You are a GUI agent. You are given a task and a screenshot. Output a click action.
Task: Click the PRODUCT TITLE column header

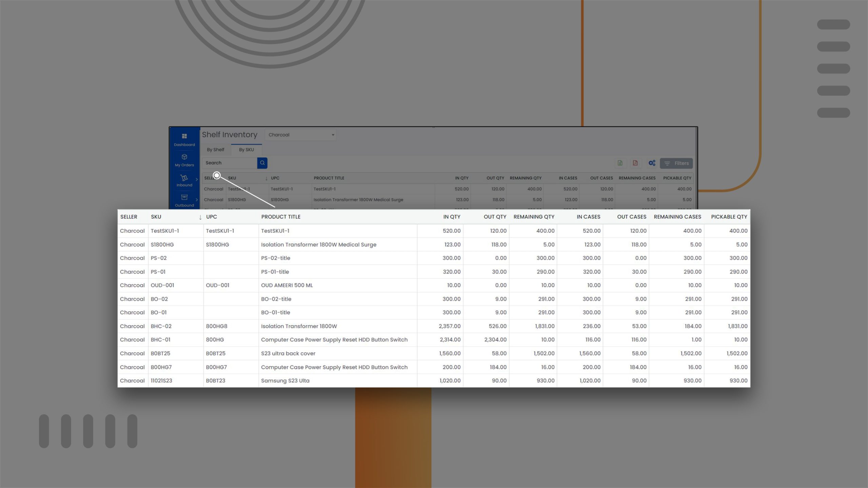coord(280,217)
